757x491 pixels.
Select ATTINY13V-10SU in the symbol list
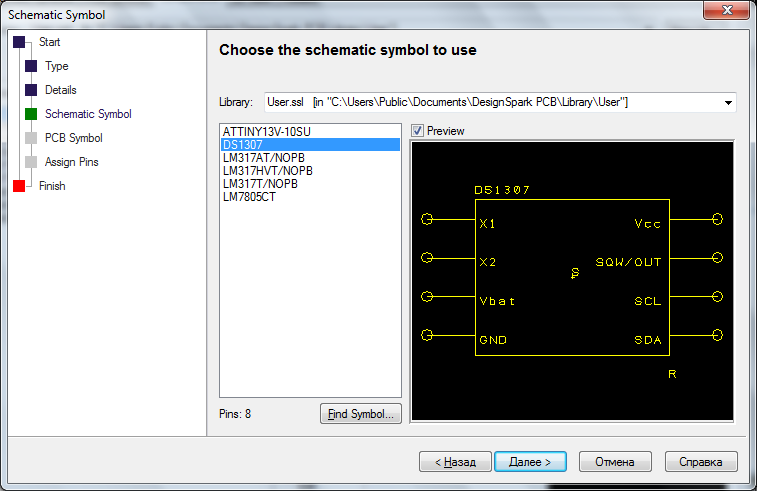310,131
